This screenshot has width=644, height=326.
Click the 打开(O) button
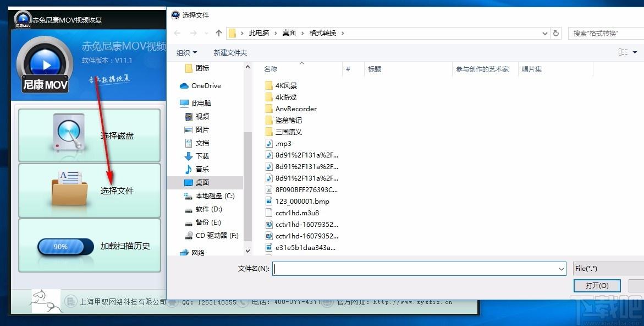(x=597, y=285)
